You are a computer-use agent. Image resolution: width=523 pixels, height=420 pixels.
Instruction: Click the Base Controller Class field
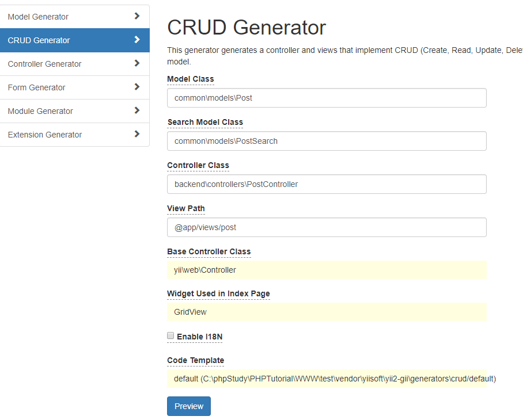pyautogui.click(x=327, y=270)
